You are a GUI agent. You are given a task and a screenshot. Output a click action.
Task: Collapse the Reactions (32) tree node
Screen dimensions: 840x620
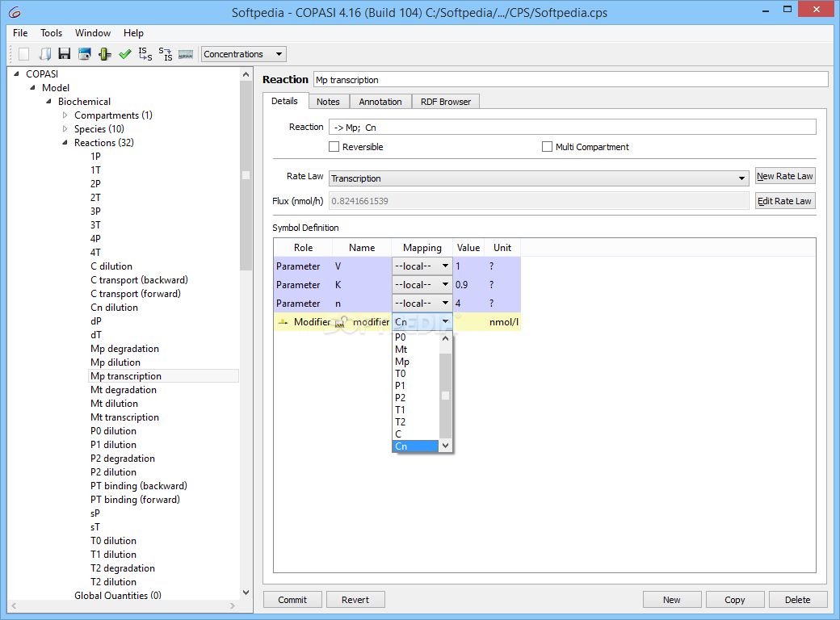coord(65,142)
